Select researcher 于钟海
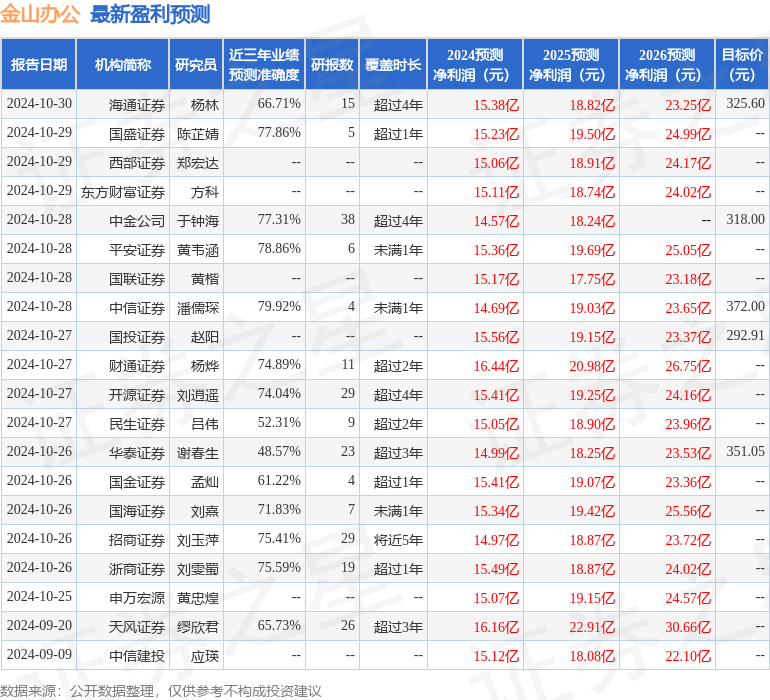Viewport: 770px width, 700px height. (198, 221)
